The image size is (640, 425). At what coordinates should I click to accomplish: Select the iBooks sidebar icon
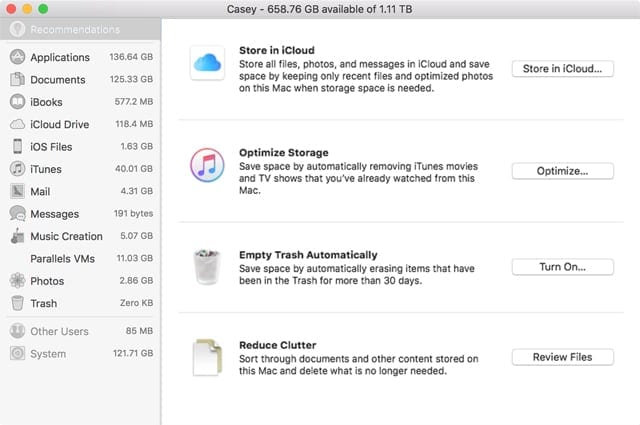tap(17, 102)
